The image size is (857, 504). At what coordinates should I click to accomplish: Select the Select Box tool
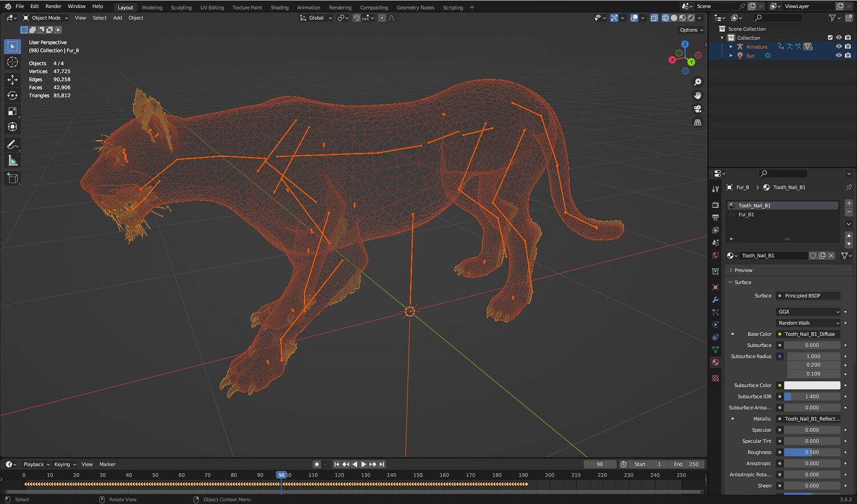coord(13,46)
